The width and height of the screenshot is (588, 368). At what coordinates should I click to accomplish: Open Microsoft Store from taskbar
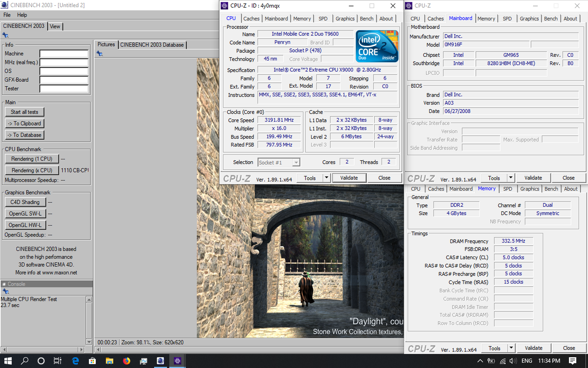[92, 361]
